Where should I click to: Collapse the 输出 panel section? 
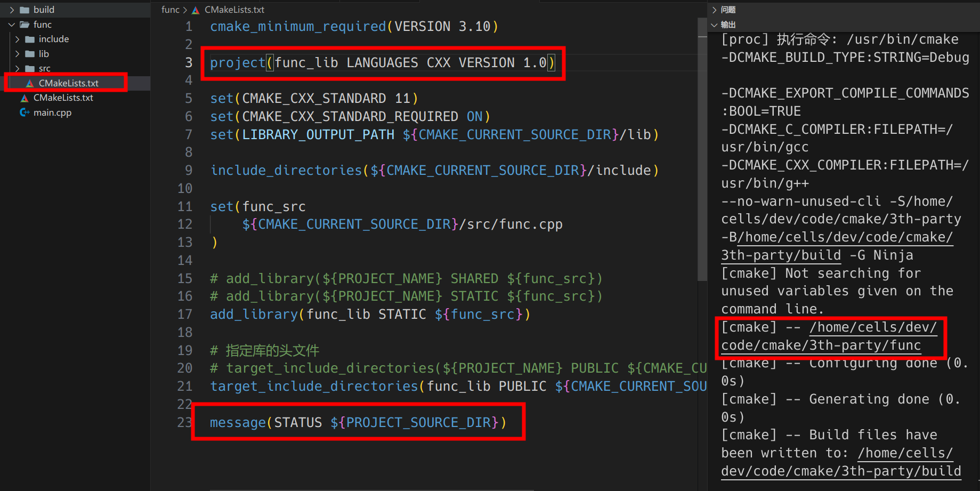715,25
